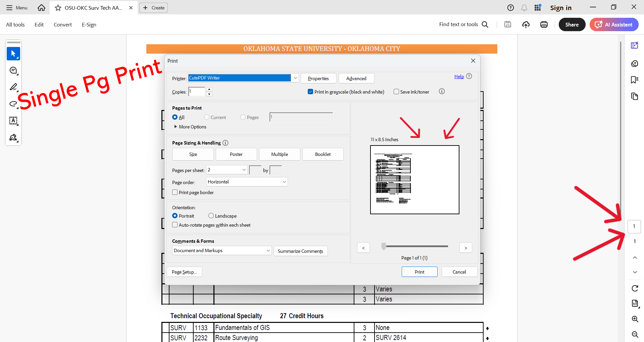The width and height of the screenshot is (644, 342).
Task: Click the Bookmarks panel icon
Action: (x=634, y=80)
